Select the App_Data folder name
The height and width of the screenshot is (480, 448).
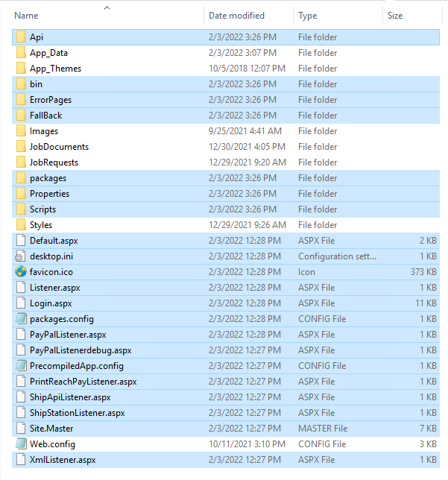48,53
